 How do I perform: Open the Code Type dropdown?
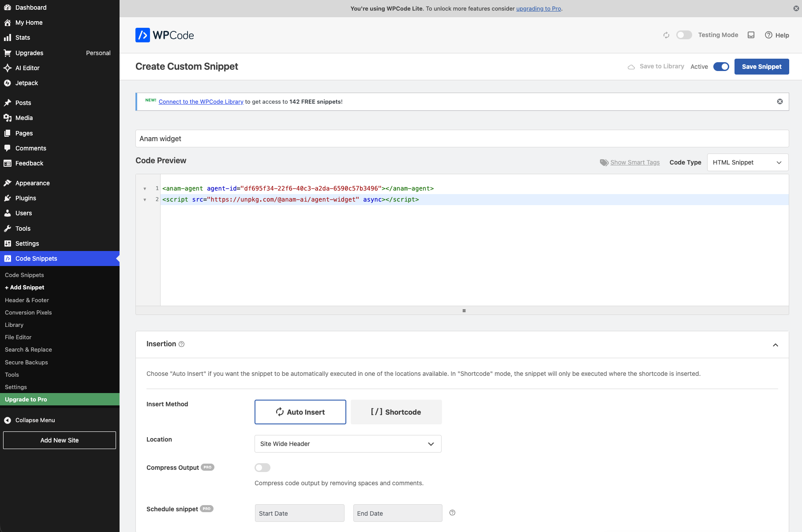pos(747,162)
